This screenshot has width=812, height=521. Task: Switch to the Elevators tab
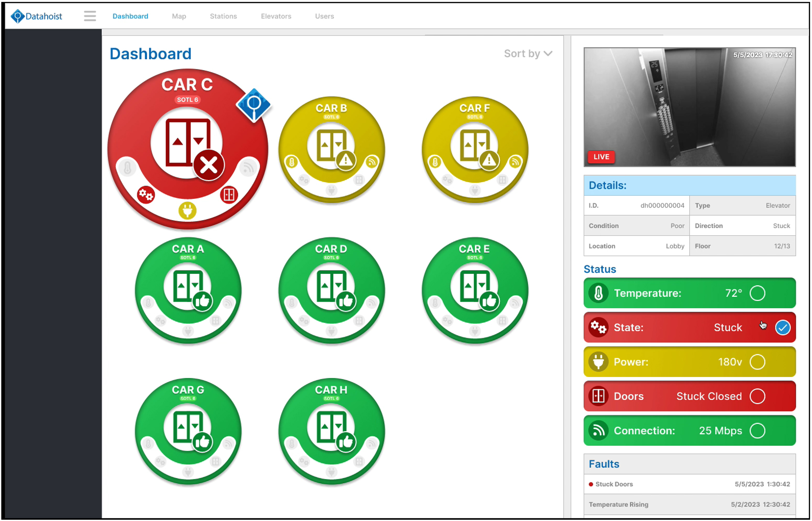(276, 16)
